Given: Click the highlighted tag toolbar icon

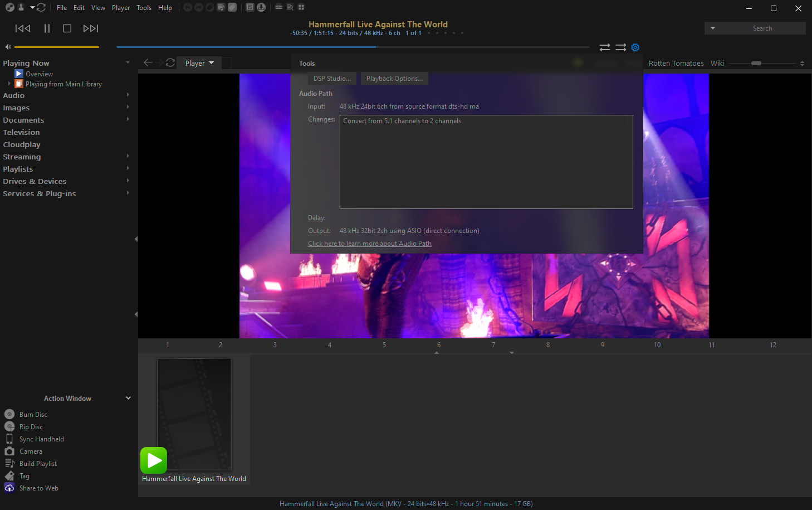Looking at the screenshot, I should pos(232,7).
